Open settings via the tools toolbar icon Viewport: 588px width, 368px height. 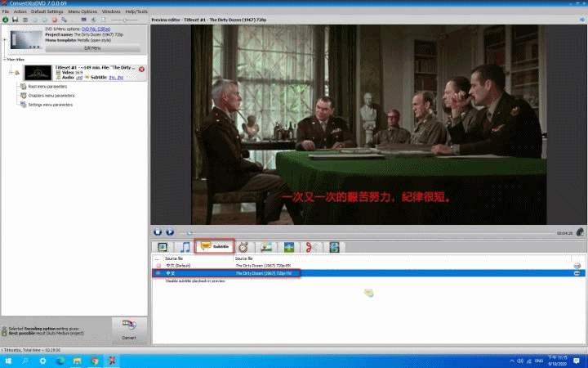[x=65, y=20]
